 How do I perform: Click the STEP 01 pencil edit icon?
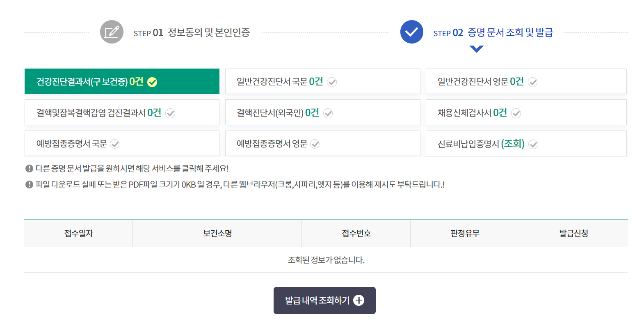(x=111, y=32)
